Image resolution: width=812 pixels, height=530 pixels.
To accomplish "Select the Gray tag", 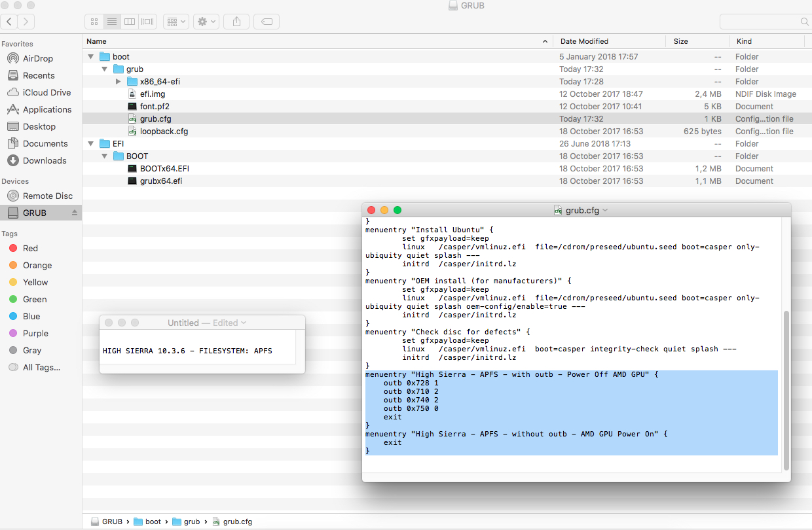I will [x=32, y=350].
